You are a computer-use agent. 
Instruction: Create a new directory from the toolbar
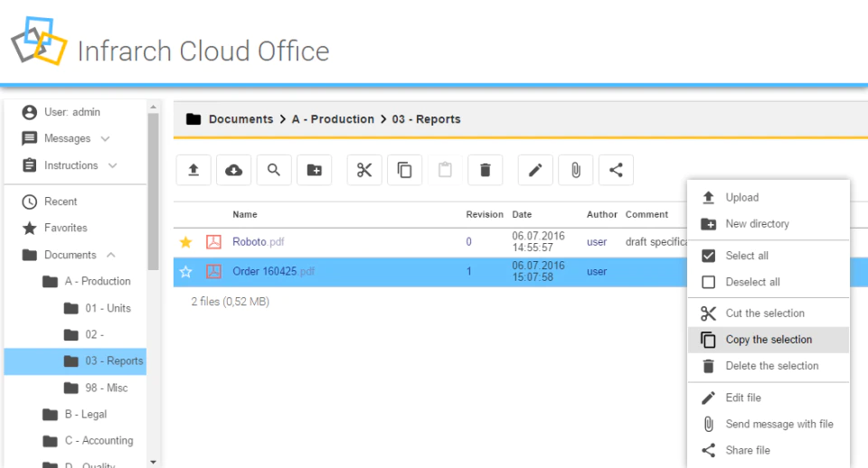click(315, 170)
